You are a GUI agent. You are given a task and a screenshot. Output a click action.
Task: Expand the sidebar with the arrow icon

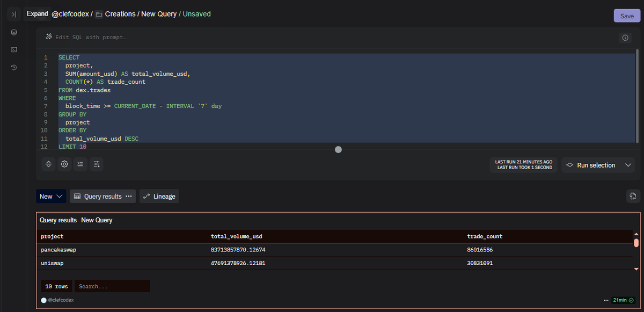(14, 14)
